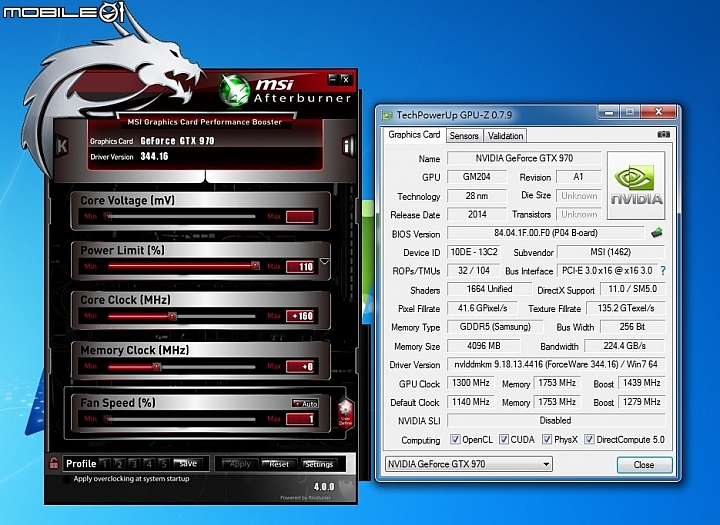The image size is (720, 525).
Task: Click the Fan Speed slider handle
Action: pos(108,418)
